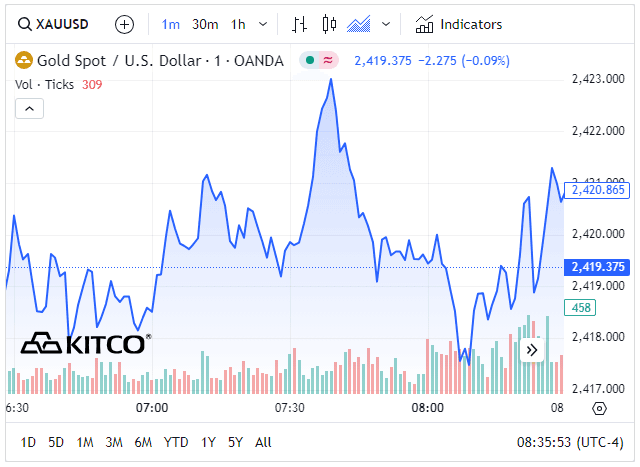Click the 2,423.000 price axis label
Image resolution: width=640 pixels, height=467 pixels.
[598, 79]
